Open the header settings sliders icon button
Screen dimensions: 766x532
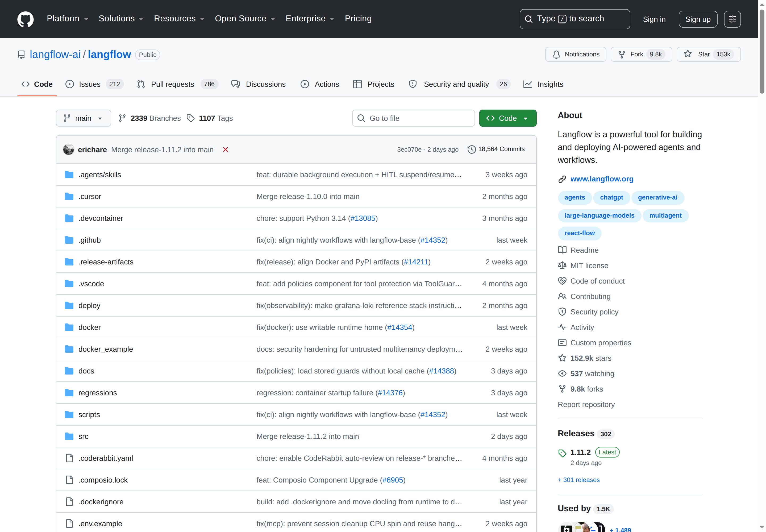tap(732, 19)
